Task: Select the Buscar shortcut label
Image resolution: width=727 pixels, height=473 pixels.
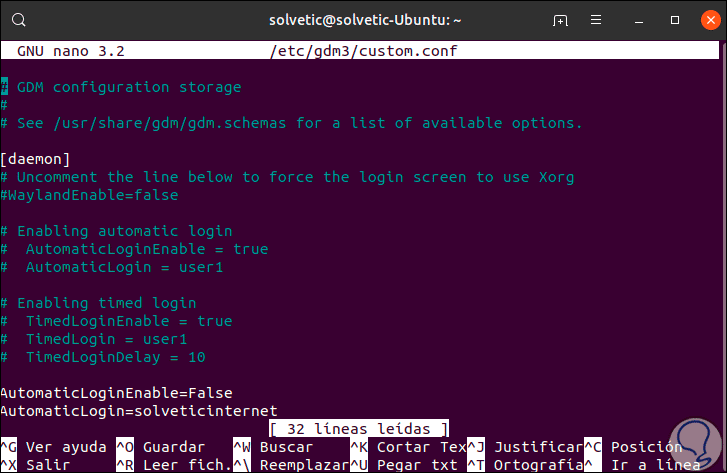Action: [285, 447]
